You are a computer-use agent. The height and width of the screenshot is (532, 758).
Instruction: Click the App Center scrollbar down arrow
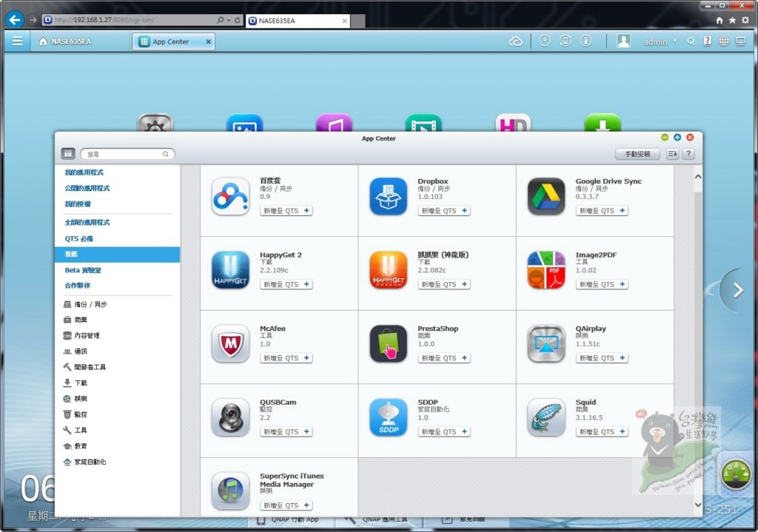coord(697,505)
